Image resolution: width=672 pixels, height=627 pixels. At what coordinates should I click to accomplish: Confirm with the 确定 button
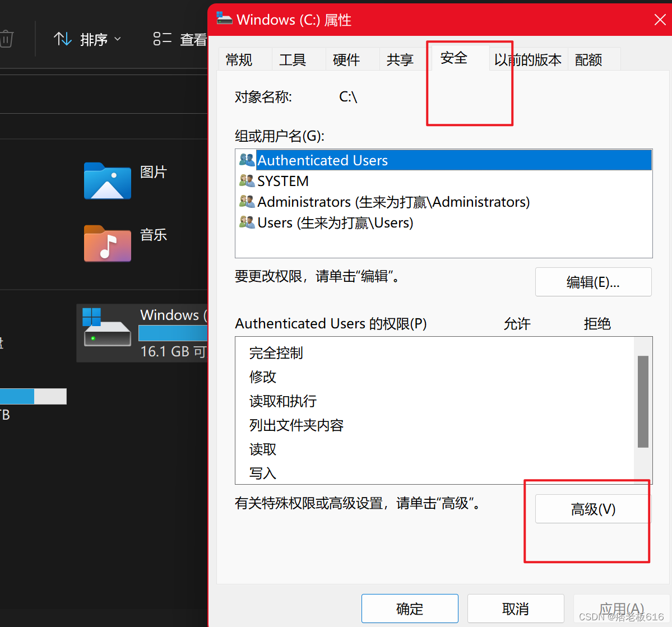coord(410,609)
